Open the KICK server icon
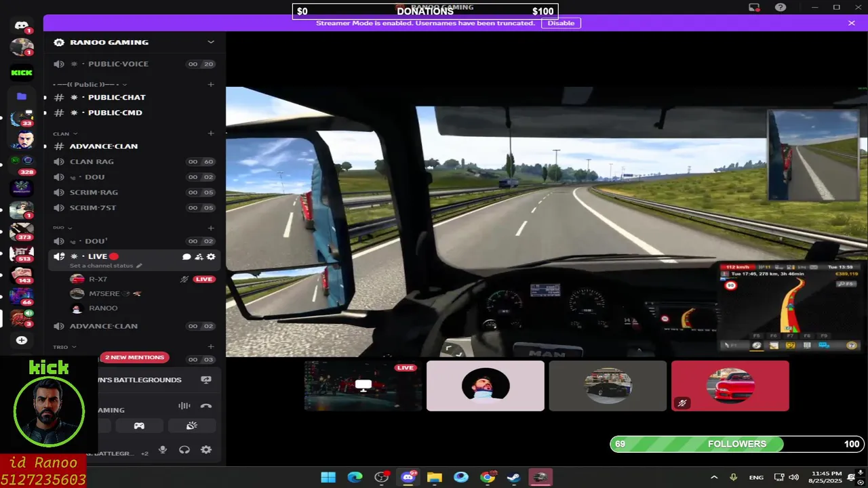 [22, 73]
